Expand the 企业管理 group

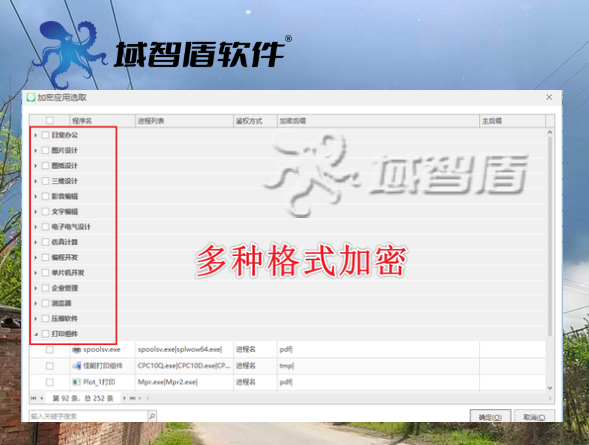(36, 288)
